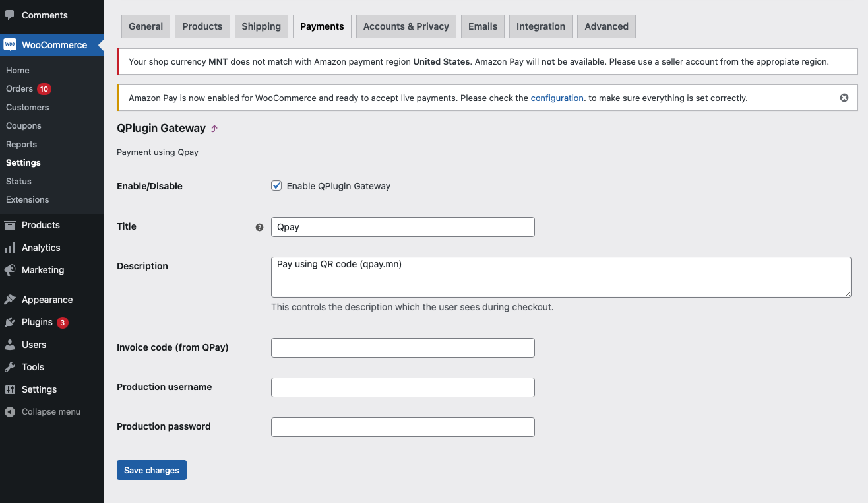Screen dimensions: 868x503
Task: Click the Comments speech bubble icon
Action: coord(9,15)
